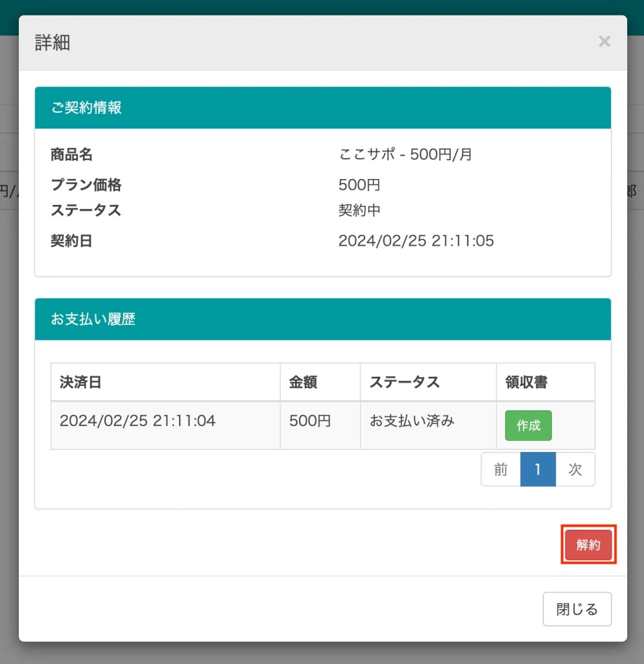Viewport: 644px width, 664px height.
Task: Click the 領収書 column header
Action: click(x=526, y=383)
